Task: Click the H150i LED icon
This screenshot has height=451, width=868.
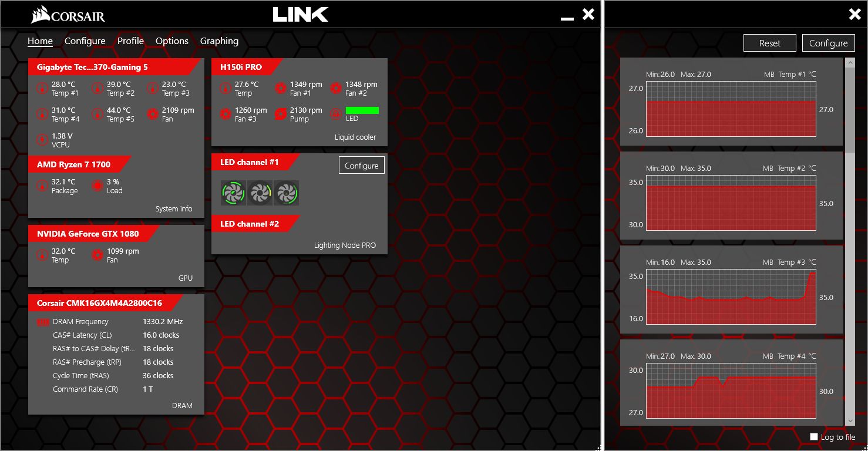Action: (336, 115)
